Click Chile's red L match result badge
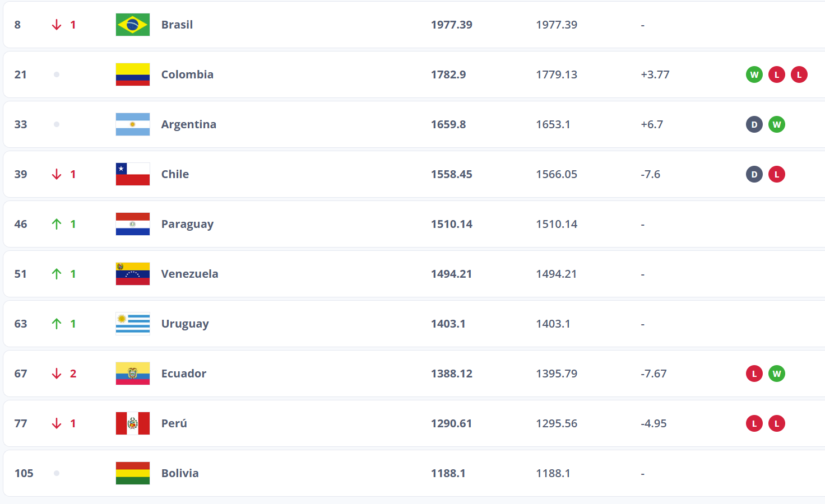Screen dimensions: 825x504 tap(777, 174)
